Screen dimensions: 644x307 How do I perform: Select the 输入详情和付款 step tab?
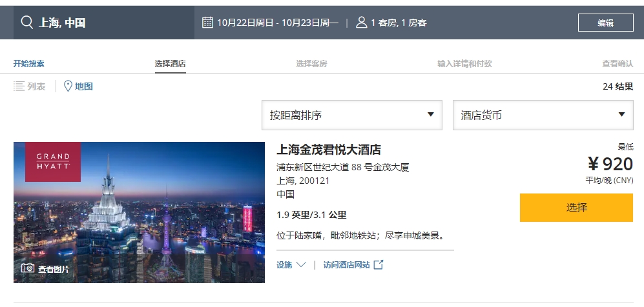[x=464, y=64]
